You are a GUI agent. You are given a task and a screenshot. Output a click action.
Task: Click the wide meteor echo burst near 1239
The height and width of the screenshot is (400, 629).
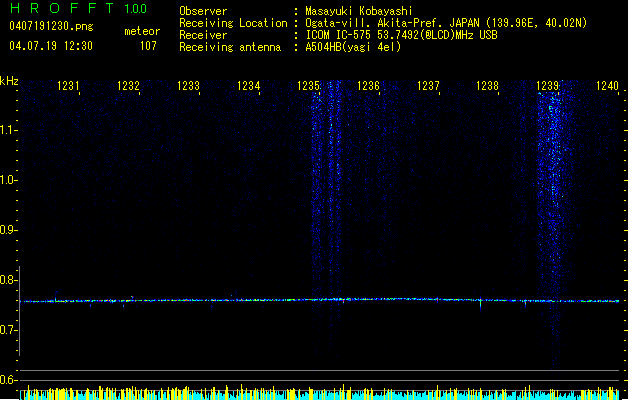(x=554, y=225)
